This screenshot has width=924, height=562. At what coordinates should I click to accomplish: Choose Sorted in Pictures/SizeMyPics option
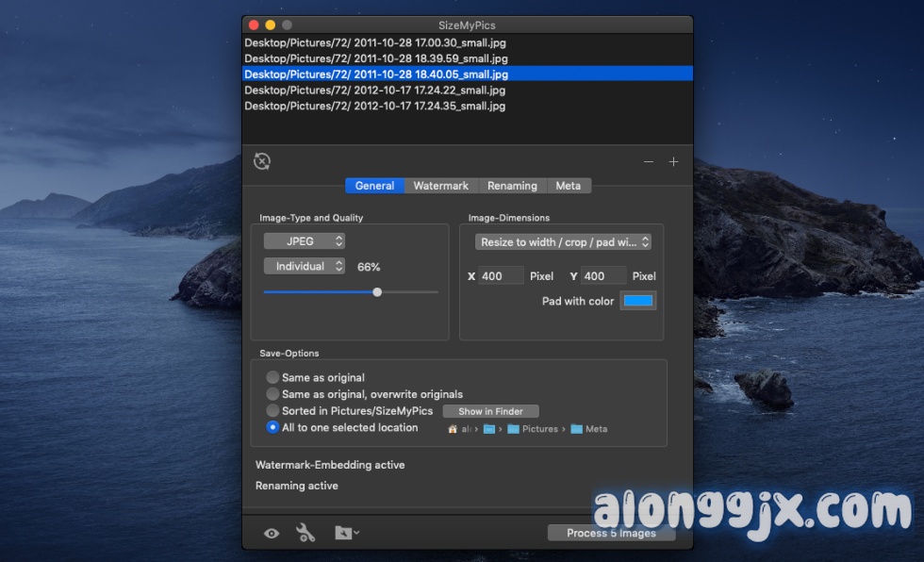(272, 410)
